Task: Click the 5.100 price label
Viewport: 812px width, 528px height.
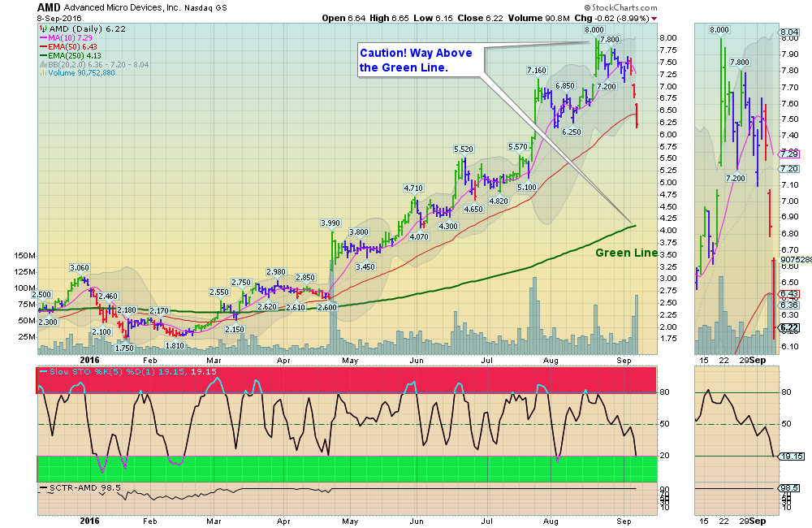Action: coord(527,188)
